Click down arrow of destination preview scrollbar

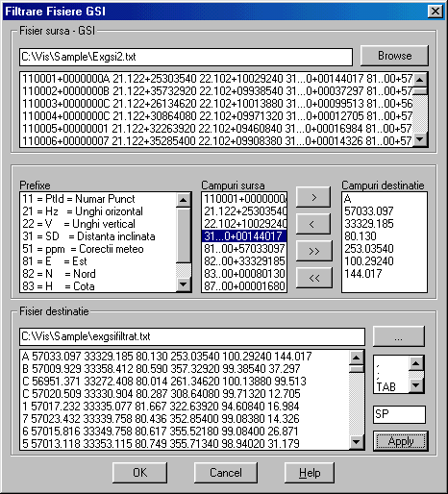pos(356,442)
